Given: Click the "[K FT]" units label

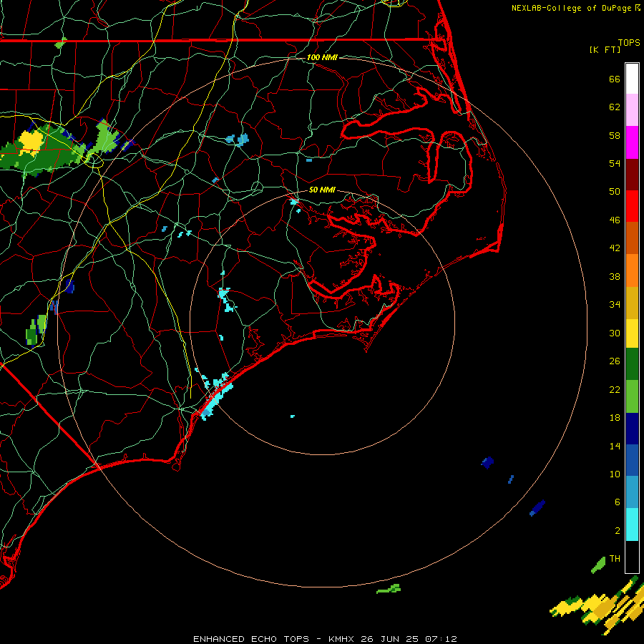Looking at the screenshot, I should 605,49.
